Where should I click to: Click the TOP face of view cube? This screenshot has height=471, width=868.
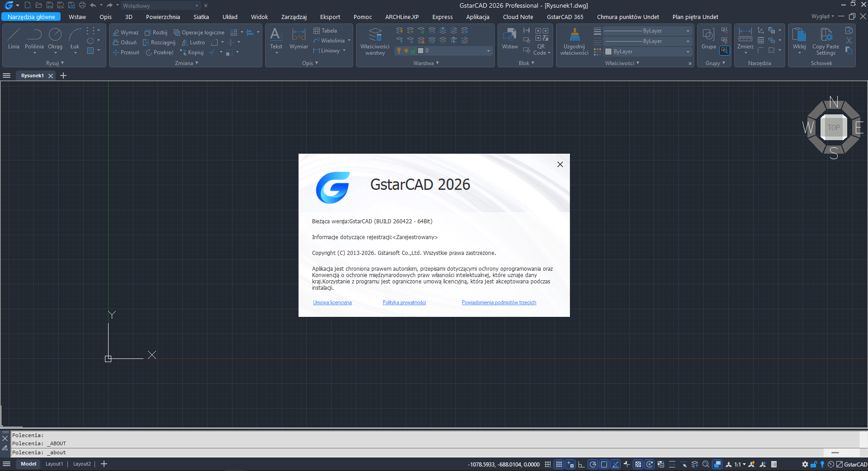point(834,127)
